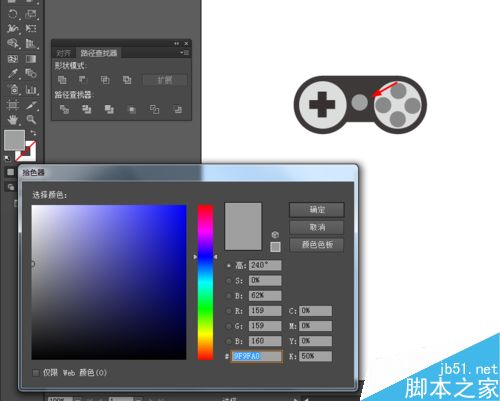The height and width of the screenshot is (401, 500).
Task: Apply Crop pathfinder
Action: pos(132,109)
